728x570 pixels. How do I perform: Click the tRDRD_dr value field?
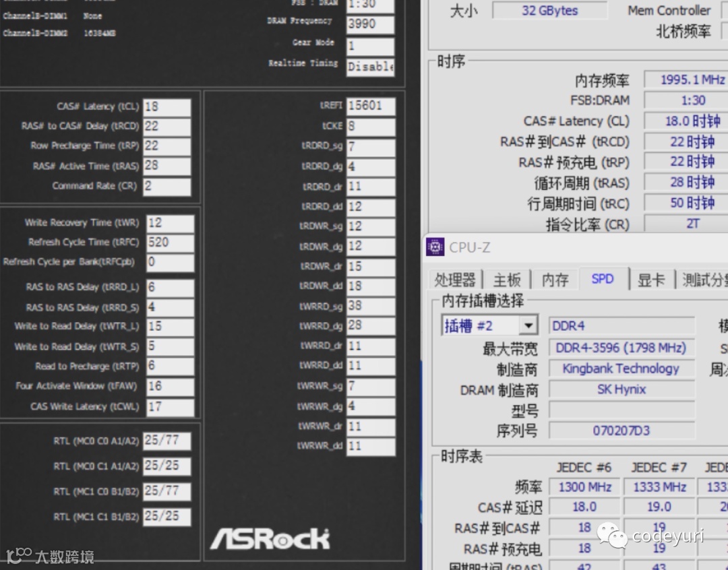[371, 187]
